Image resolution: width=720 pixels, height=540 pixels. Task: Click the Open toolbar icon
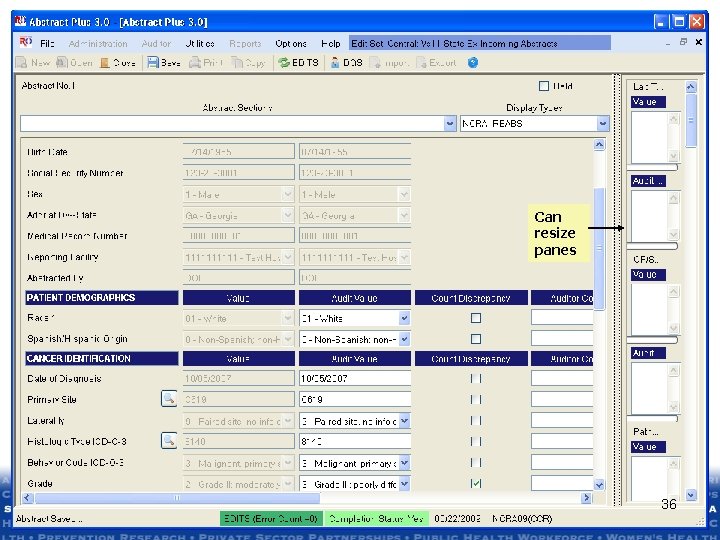62,62
